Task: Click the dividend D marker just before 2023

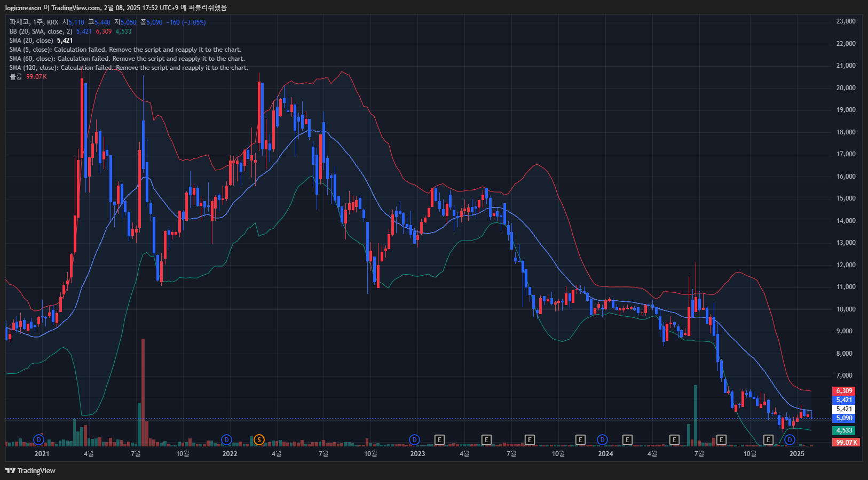Action: tap(414, 439)
